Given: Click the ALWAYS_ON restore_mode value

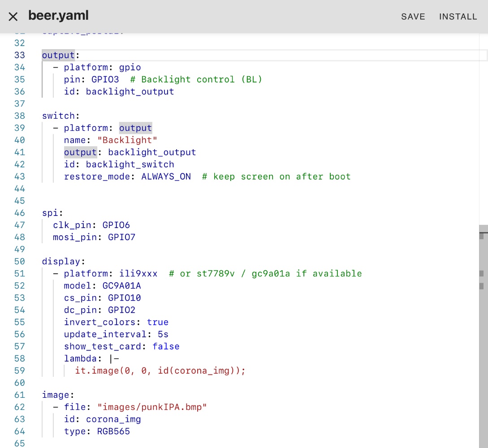Looking at the screenshot, I should pyautogui.click(x=166, y=177).
